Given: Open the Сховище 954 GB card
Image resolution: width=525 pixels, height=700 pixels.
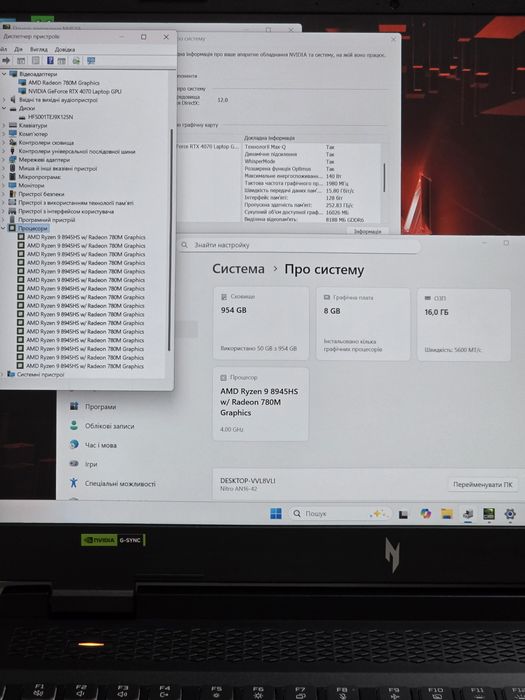Looking at the screenshot, I should (261, 323).
